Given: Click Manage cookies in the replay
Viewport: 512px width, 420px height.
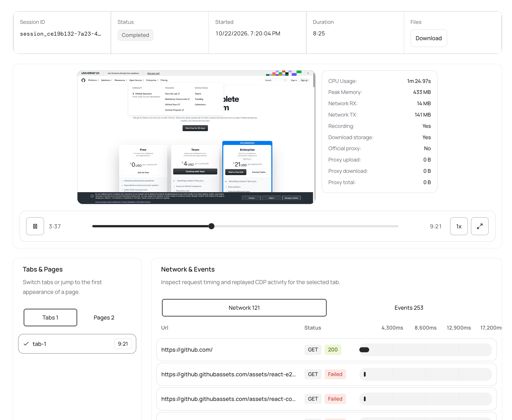Looking at the screenshot, I should [x=291, y=198].
